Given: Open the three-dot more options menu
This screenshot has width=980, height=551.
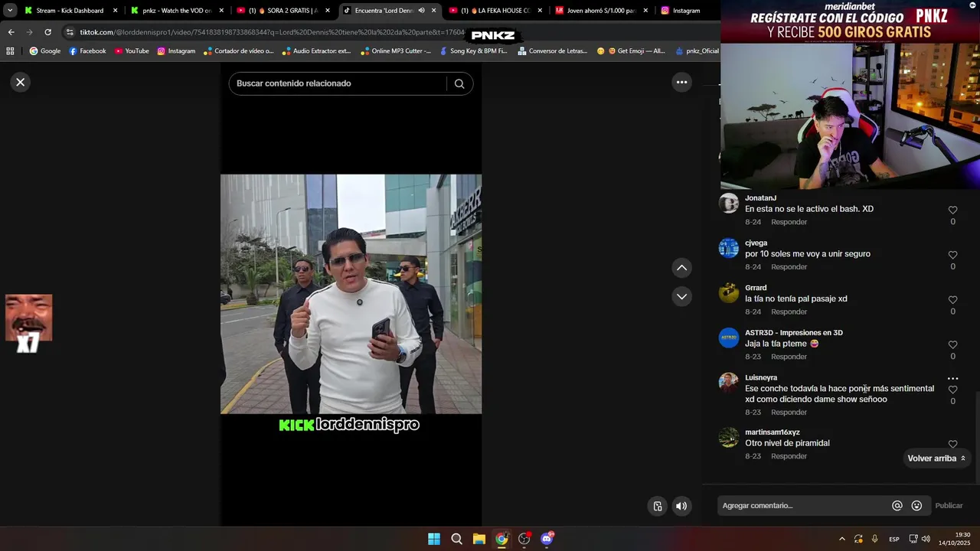Looking at the screenshot, I should pyautogui.click(x=681, y=82).
